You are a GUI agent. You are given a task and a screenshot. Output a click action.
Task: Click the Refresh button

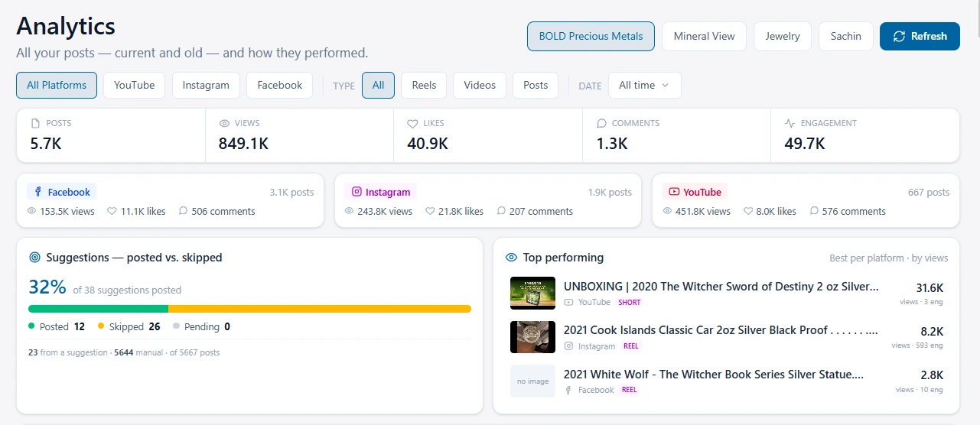[920, 36]
